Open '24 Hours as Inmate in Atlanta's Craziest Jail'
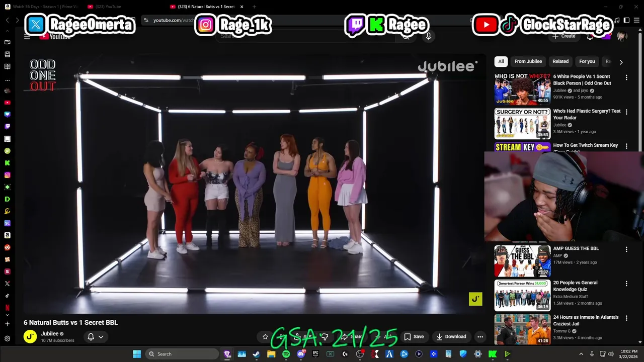The height and width of the screenshot is (362, 644). (586, 320)
